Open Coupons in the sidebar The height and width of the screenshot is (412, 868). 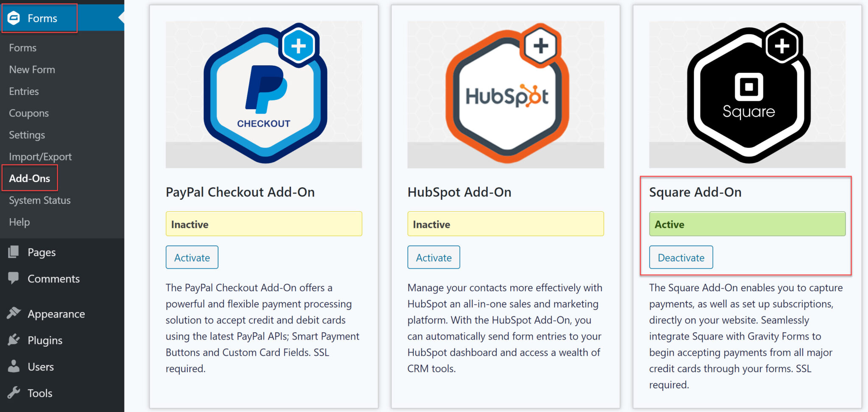click(x=29, y=113)
